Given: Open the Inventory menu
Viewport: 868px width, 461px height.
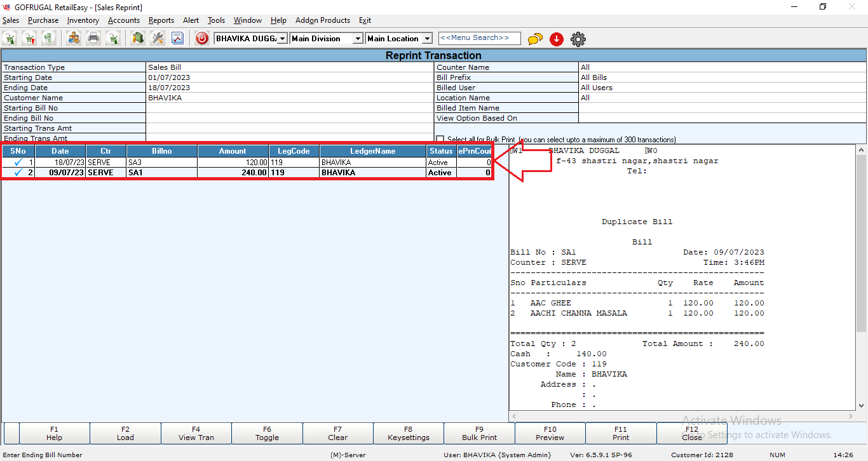Looking at the screenshot, I should (x=83, y=20).
